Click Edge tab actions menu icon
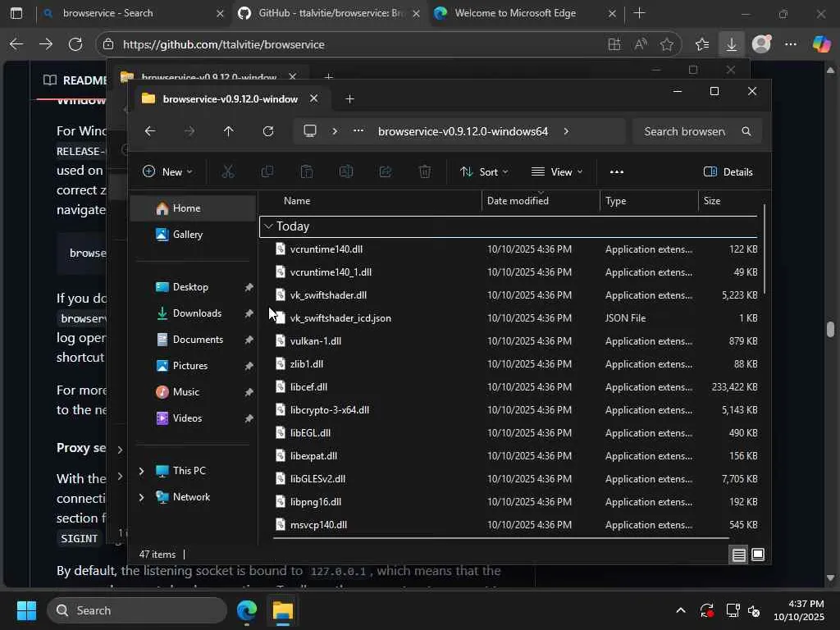The width and height of the screenshot is (840, 630). (16, 13)
